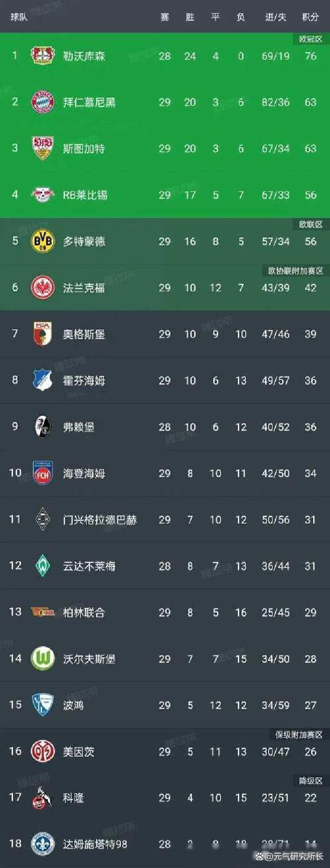330x868 pixels.
Task: Click the 胜 wins column header
Action: pyautogui.click(x=190, y=17)
